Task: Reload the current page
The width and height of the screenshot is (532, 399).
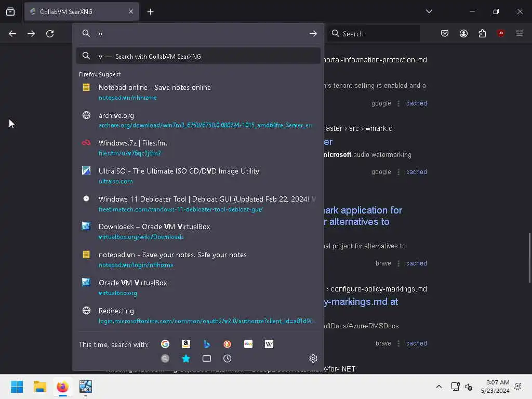Action: pyautogui.click(x=50, y=34)
